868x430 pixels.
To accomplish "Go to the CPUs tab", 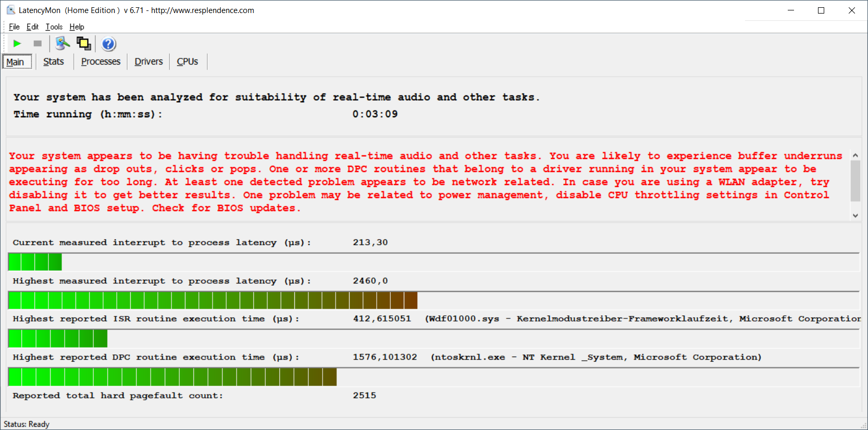I will pyautogui.click(x=187, y=62).
